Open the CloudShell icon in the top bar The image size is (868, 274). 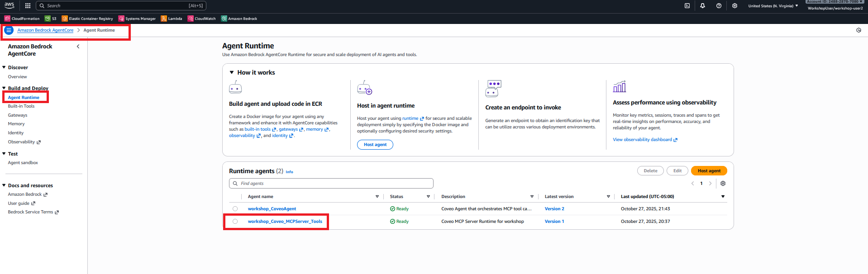(x=687, y=6)
